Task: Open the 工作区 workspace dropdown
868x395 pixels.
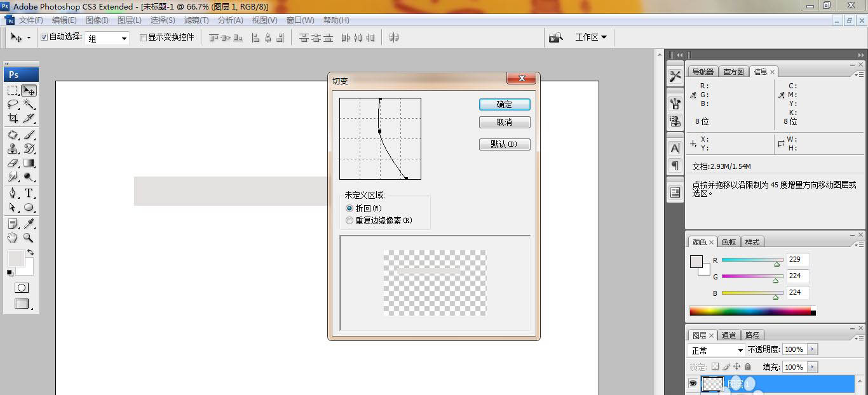Action: [591, 37]
